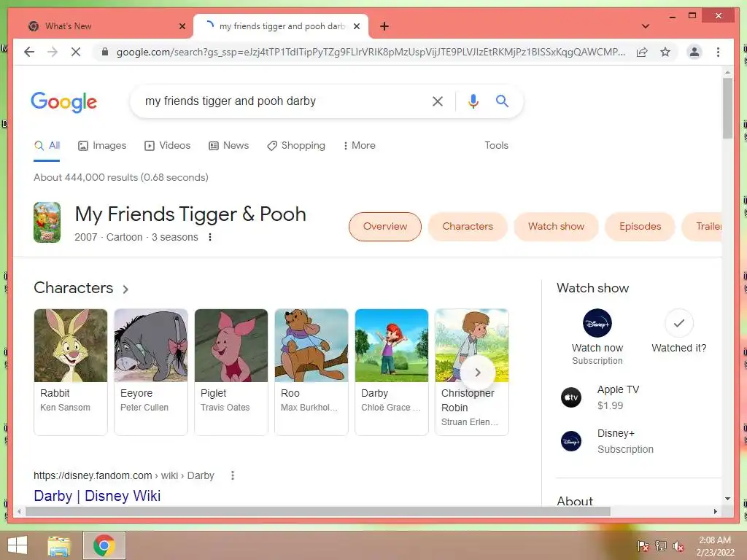Select the All results tab

click(47, 146)
